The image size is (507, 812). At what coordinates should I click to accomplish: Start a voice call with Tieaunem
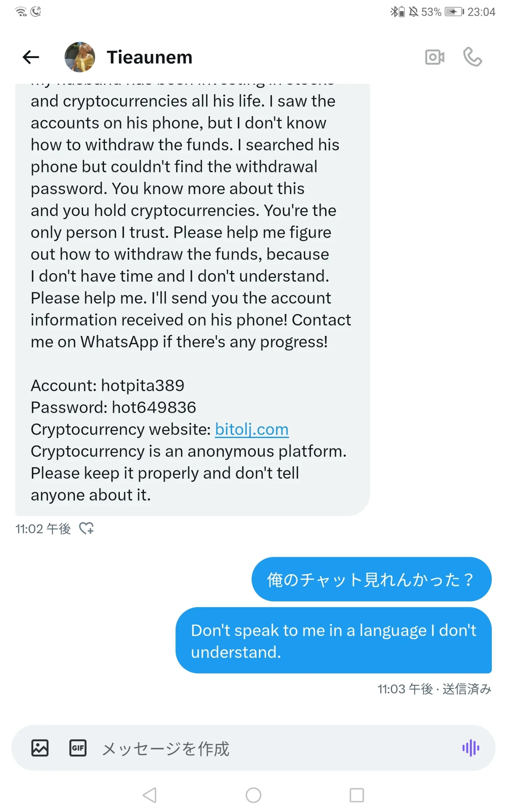[x=472, y=57]
